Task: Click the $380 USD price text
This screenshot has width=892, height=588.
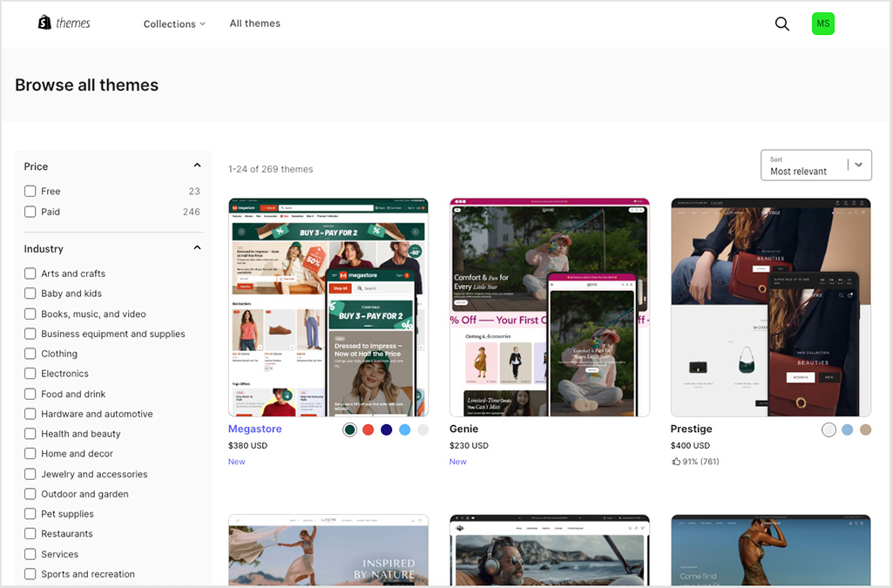Action: pos(247,446)
